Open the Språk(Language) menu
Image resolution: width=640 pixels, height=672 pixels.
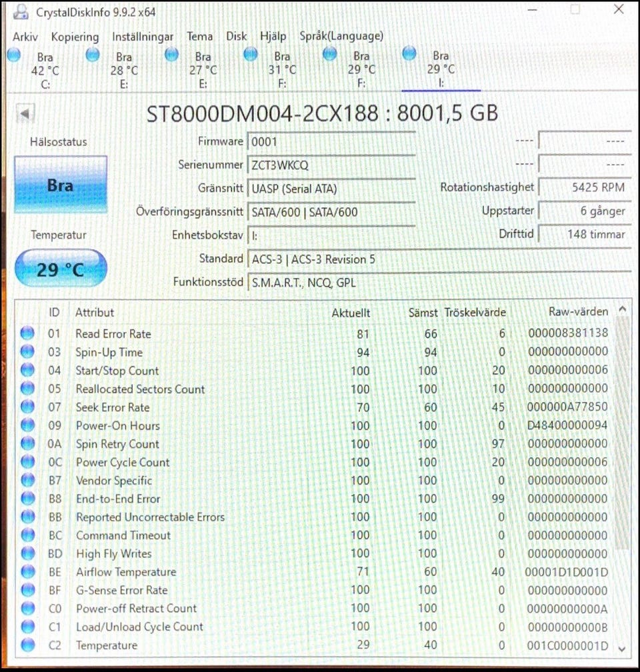coord(341,36)
